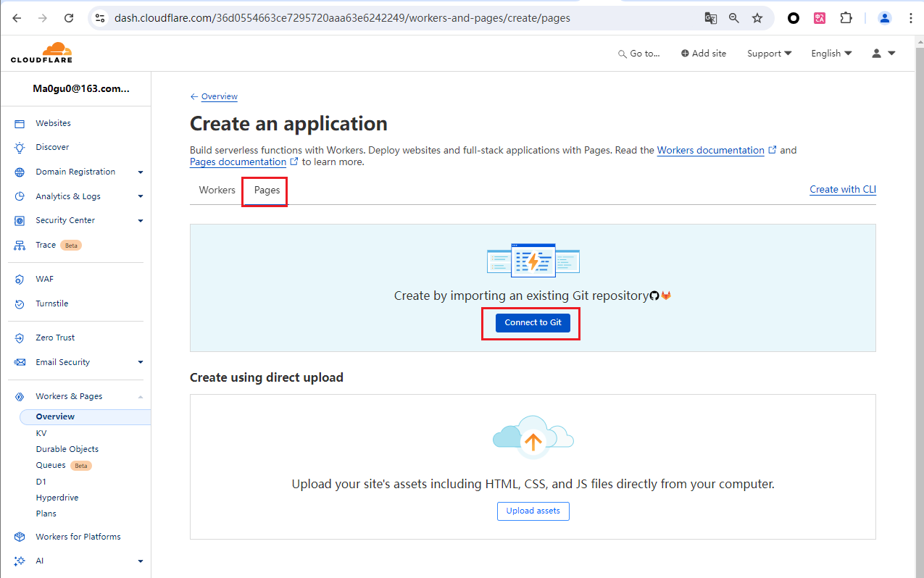Open Websites in the sidebar
This screenshot has width=924, height=578.
coord(54,124)
